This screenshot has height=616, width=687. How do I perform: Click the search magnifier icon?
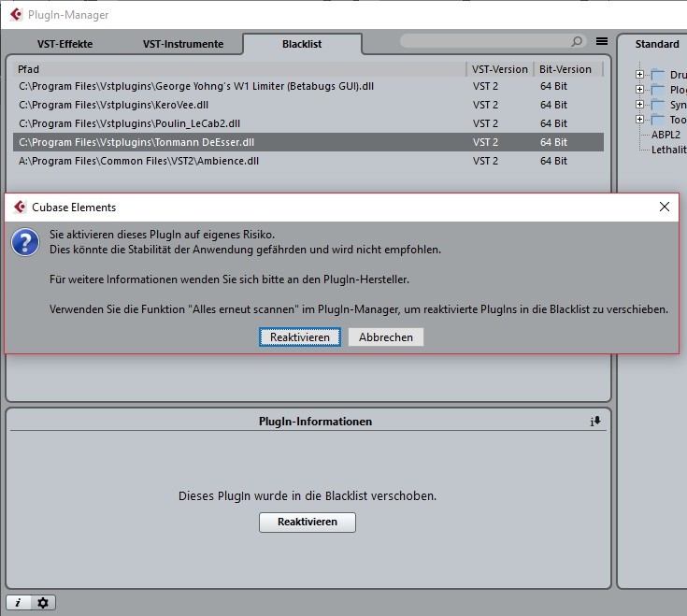pos(577,41)
